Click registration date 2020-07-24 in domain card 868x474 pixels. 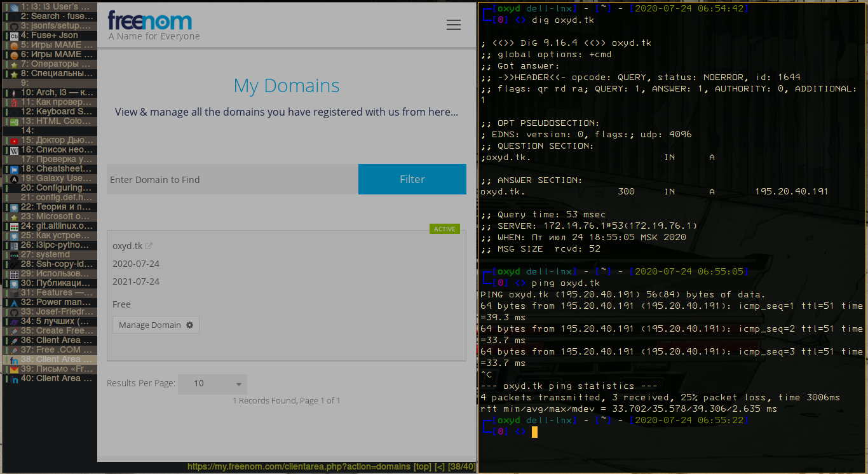[136, 264]
